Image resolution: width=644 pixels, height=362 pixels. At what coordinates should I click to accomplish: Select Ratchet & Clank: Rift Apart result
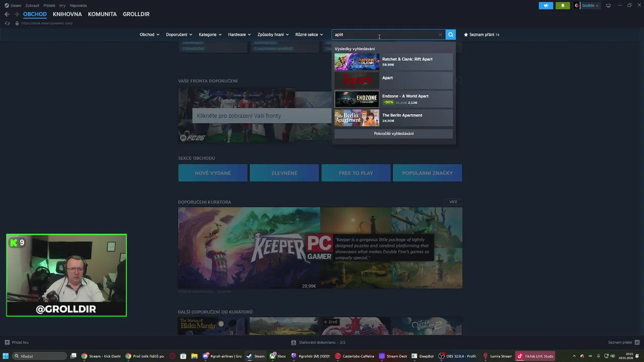tap(393, 62)
